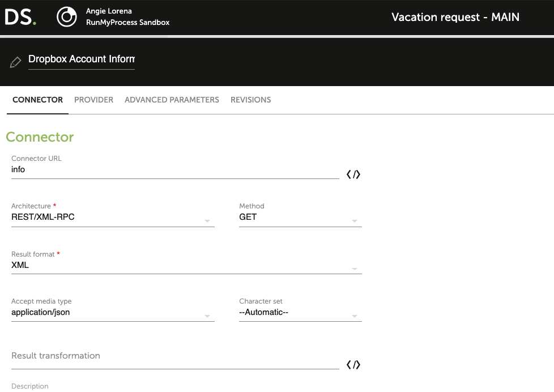Open Accept media type dropdown application/json
Viewport: 554px width, 392px height.
113,313
